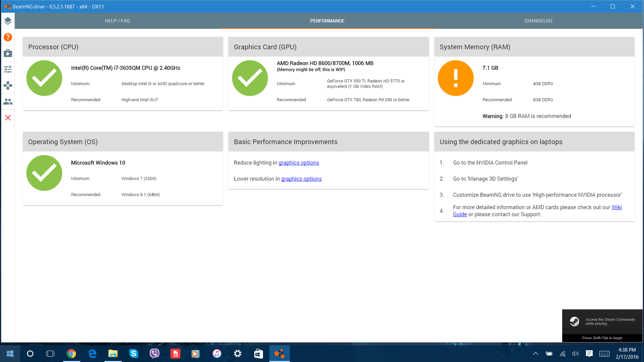Click the BeamNG.drive taskbar icon
Image resolution: width=644 pixels, height=362 pixels.
pos(279,354)
